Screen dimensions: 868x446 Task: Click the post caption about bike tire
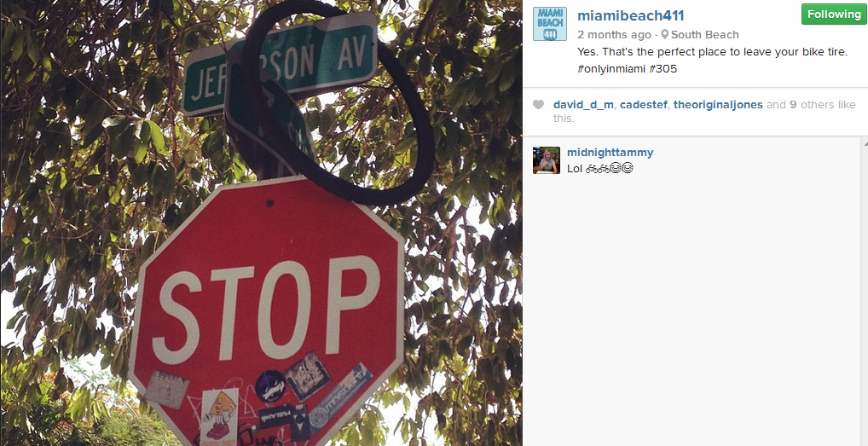point(713,61)
